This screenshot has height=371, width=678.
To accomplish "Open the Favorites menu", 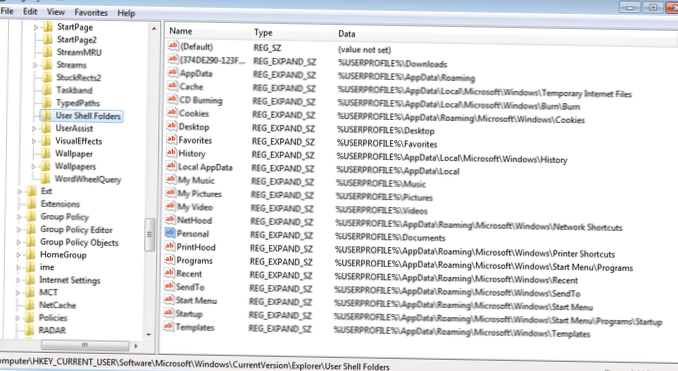I will coord(91,13).
